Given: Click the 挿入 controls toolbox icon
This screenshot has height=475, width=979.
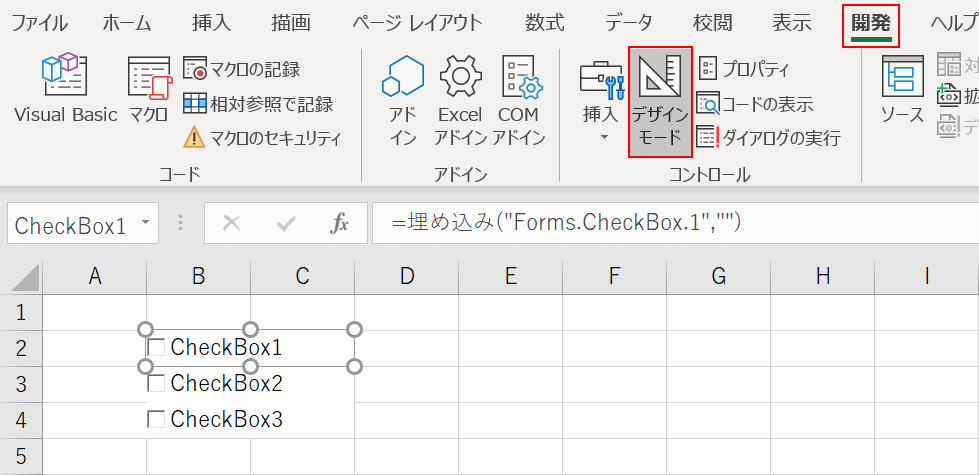Looking at the screenshot, I should click(x=603, y=81).
